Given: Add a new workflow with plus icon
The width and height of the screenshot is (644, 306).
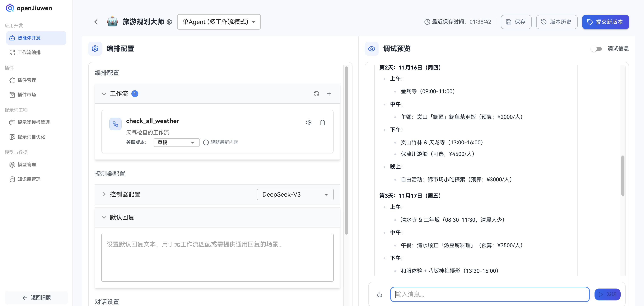Looking at the screenshot, I should (x=329, y=93).
